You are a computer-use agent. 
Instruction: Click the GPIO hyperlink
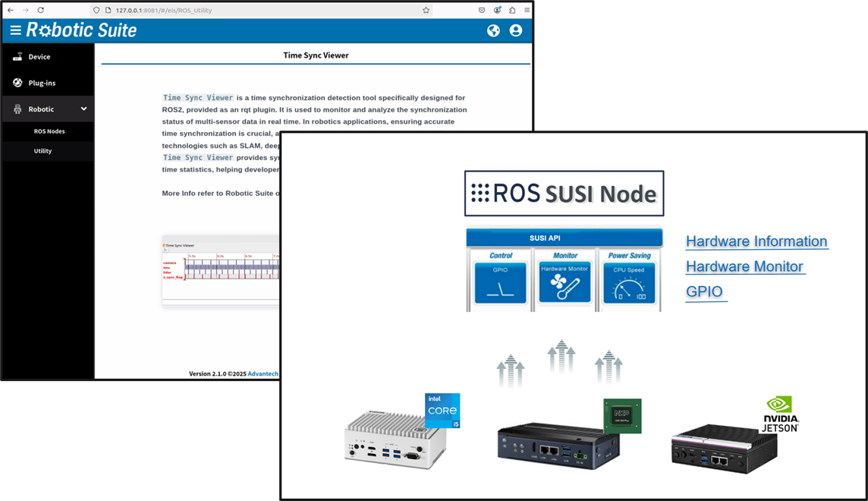click(704, 291)
